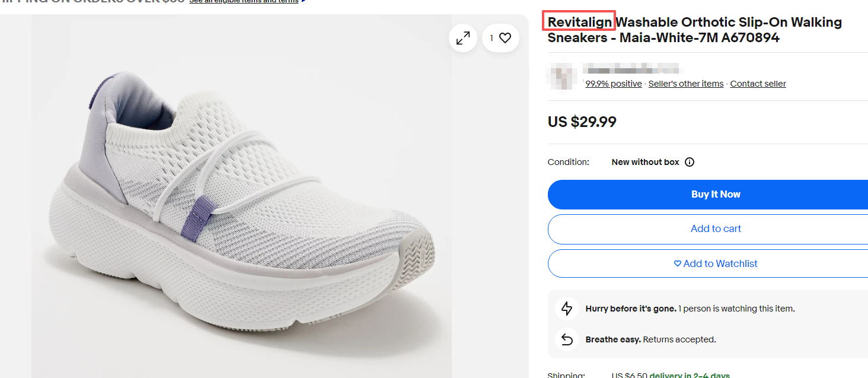
Task: Open "See all eligible items and terms" link
Action: pyautogui.click(x=244, y=2)
